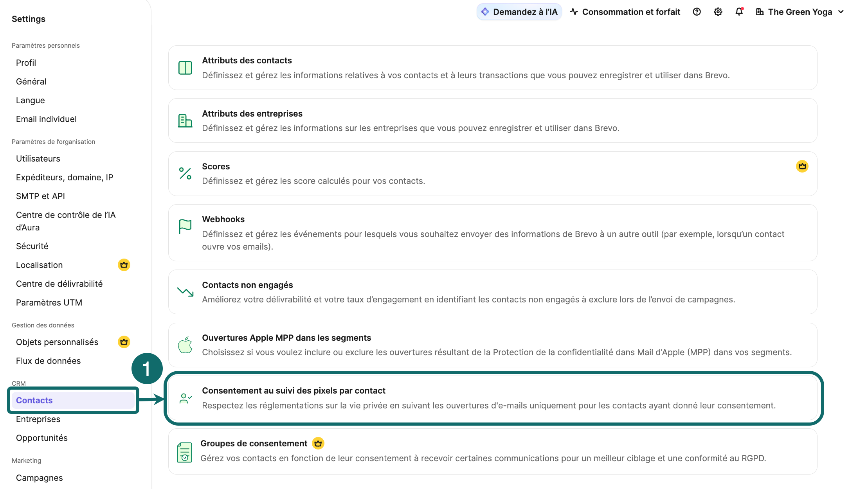Click the Paramètres personnels section label
This screenshot has width=868, height=489.
(x=46, y=45)
